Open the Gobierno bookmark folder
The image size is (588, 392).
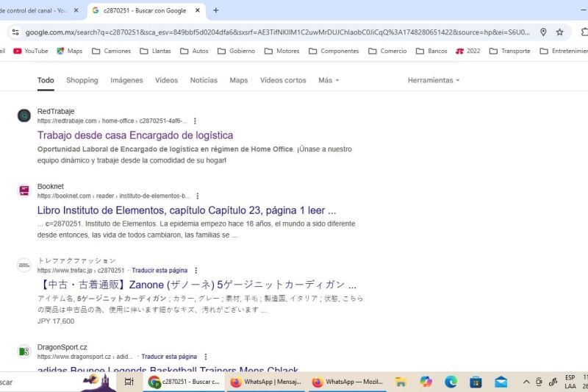(x=236, y=51)
